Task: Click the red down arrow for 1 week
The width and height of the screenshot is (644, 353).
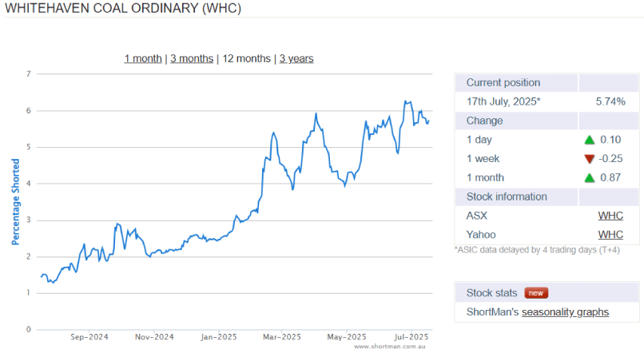Action: coord(590,159)
